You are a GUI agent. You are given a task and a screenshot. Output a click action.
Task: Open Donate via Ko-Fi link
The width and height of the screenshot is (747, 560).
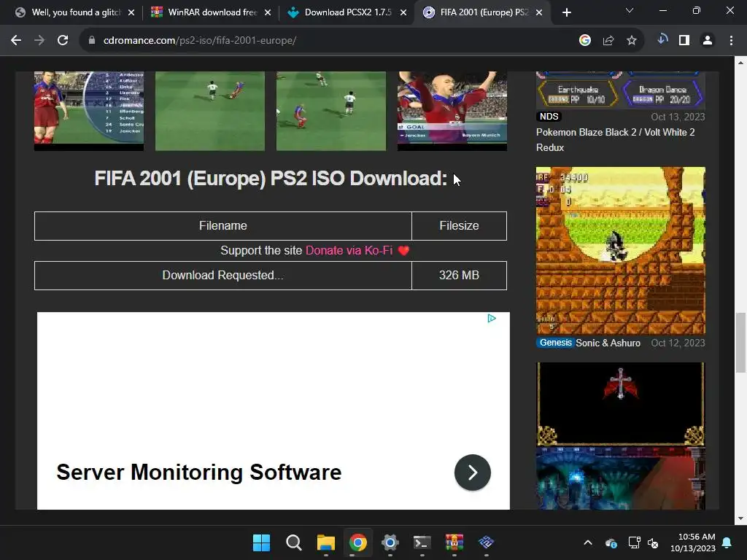coord(349,251)
